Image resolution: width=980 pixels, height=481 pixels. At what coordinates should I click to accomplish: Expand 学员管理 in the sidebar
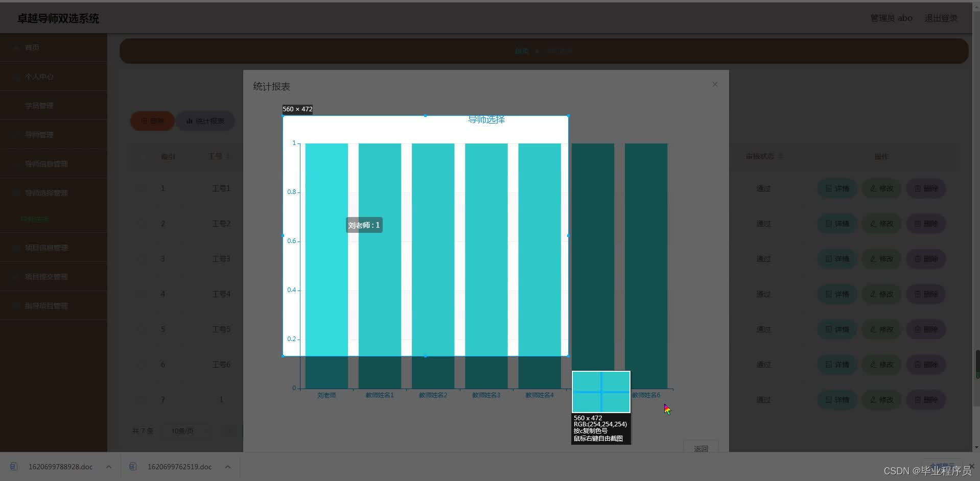point(54,106)
